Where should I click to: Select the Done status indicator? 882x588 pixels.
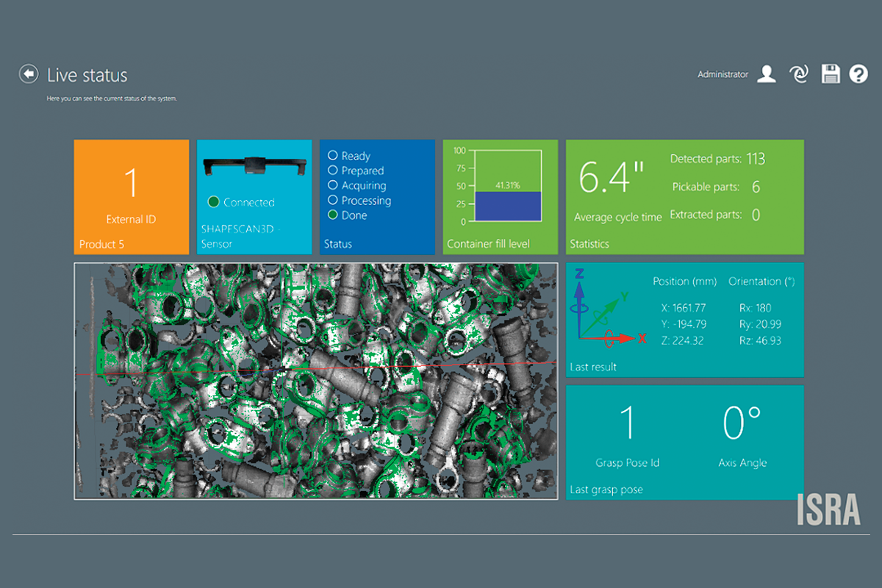coord(333,215)
